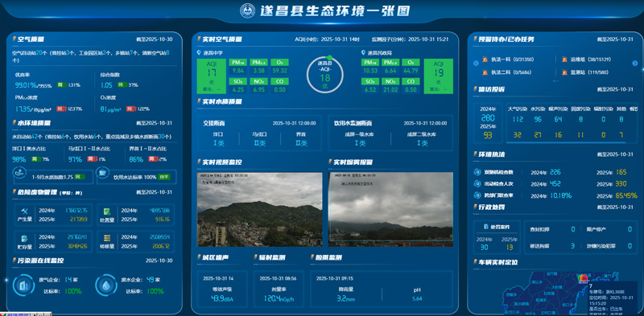The image size is (644, 316).
Task: Click the 1-9月水质指数1.75 card
Action: click(52, 177)
